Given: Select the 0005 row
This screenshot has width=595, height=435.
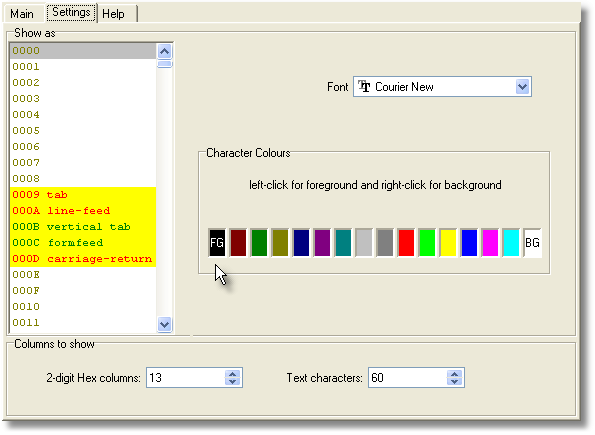Looking at the screenshot, I should click(83, 131).
